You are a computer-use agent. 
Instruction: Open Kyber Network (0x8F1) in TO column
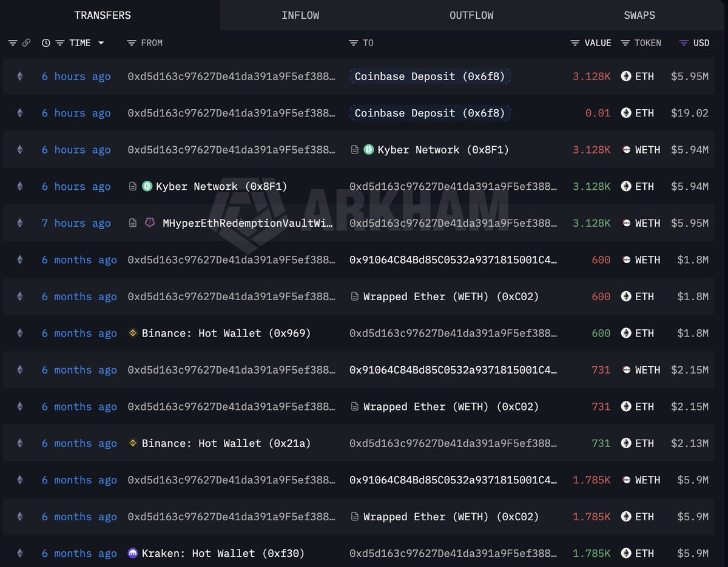click(443, 150)
